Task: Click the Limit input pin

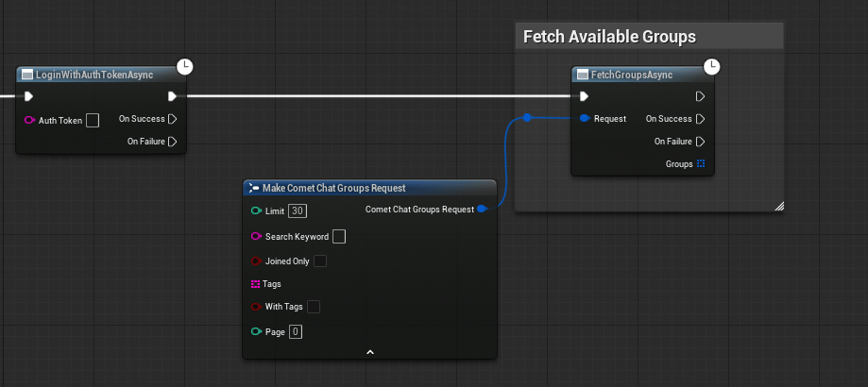Action: tap(256, 210)
